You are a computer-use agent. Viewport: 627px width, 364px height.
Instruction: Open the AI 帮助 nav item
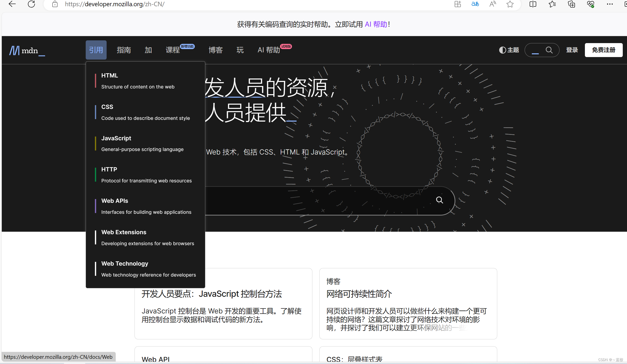click(269, 50)
